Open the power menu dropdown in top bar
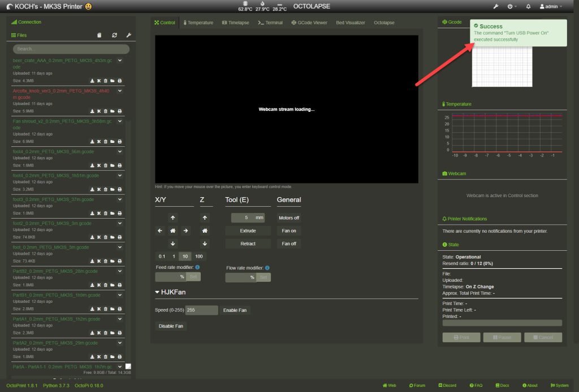The height and width of the screenshot is (392, 579). pyautogui.click(x=511, y=6)
